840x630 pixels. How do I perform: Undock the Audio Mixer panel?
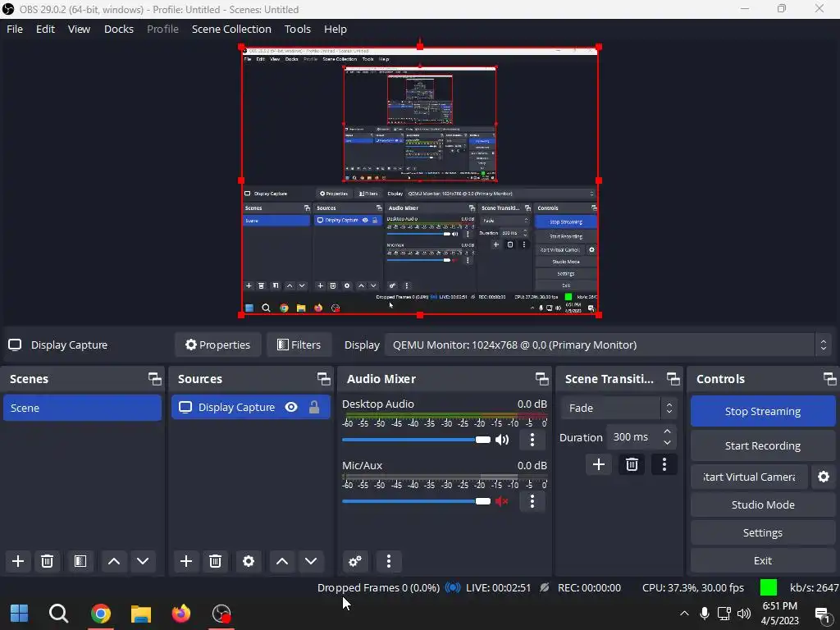pos(541,379)
